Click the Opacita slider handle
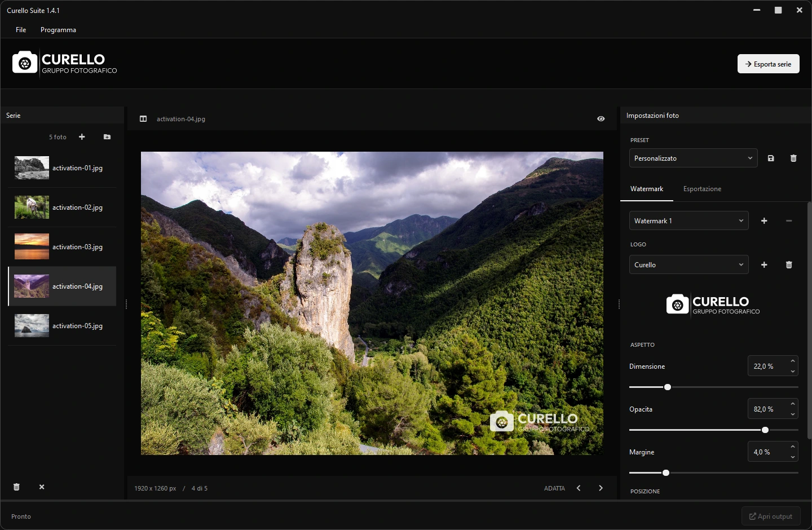 click(x=765, y=430)
